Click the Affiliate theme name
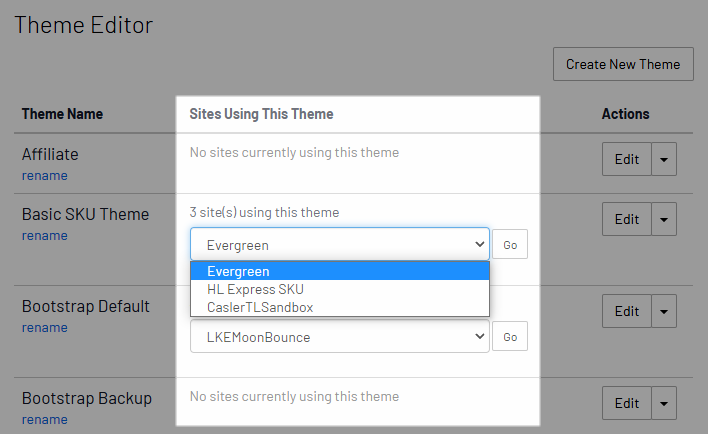Viewport: 708px width, 434px height. (x=50, y=154)
